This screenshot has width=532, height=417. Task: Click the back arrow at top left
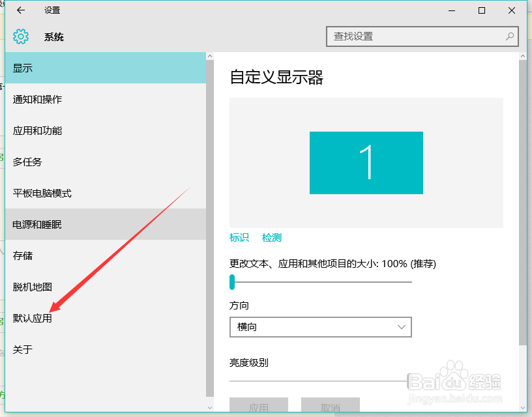20,10
